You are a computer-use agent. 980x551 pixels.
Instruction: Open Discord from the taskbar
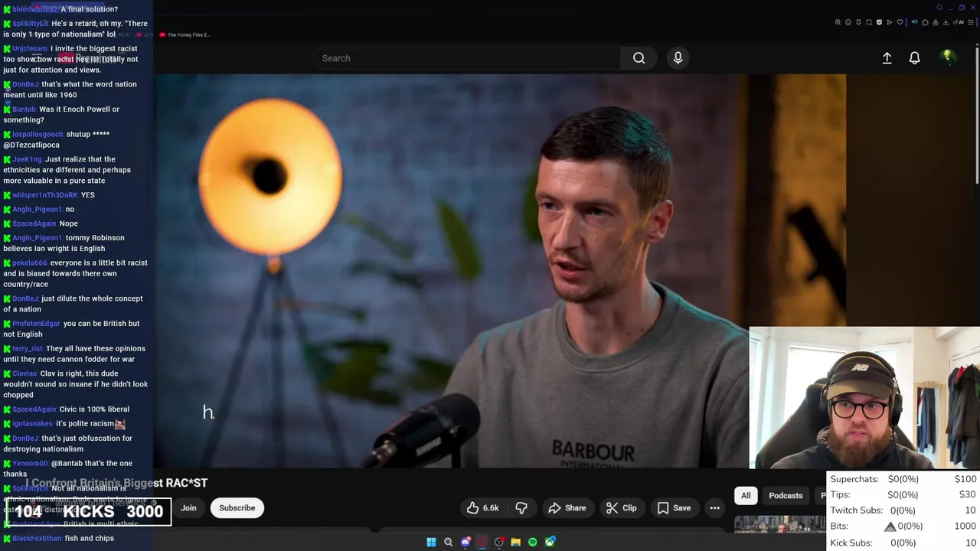pos(465,542)
